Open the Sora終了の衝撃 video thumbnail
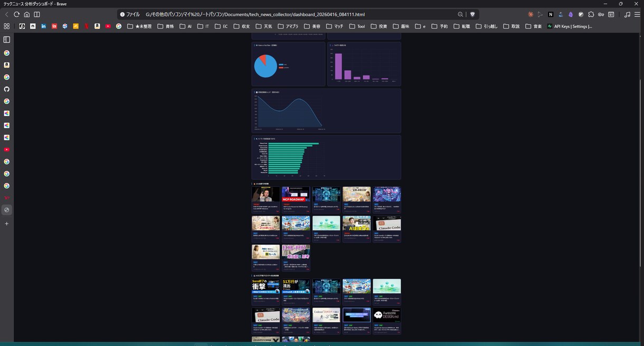The width and height of the screenshot is (644, 346). click(x=266, y=286)
